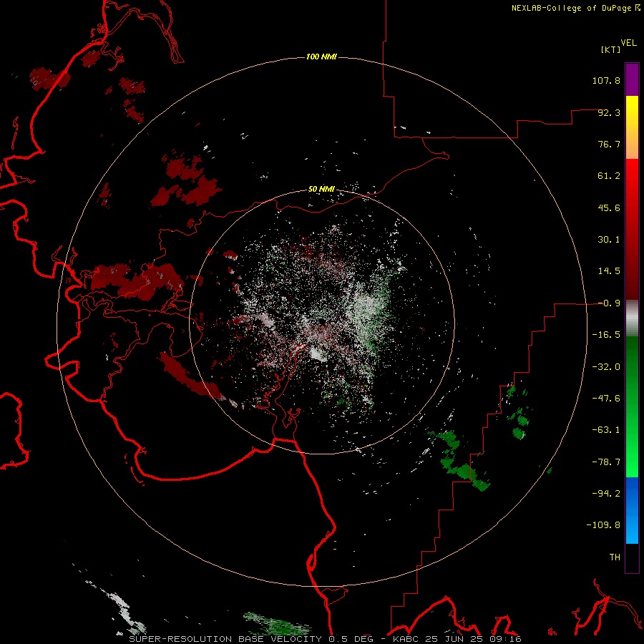Click the 50 NMI range ring label
This screenshot has height=644, width=644.
[x=321, y=189]
